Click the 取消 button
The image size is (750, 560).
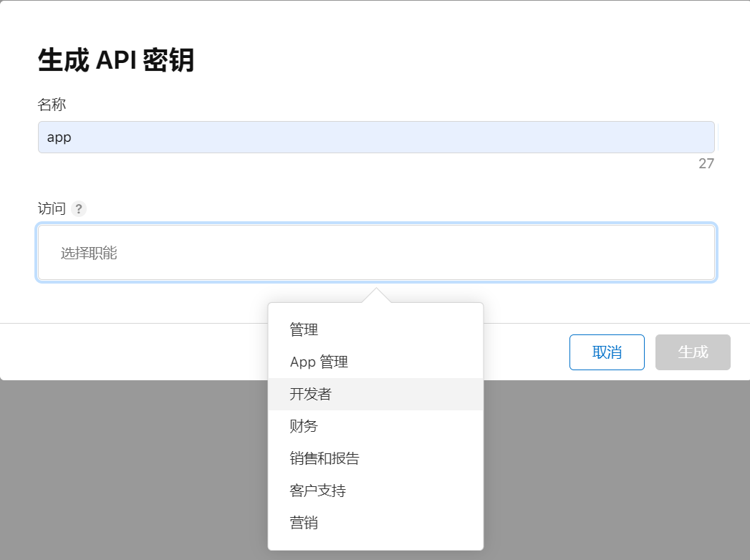607,352
